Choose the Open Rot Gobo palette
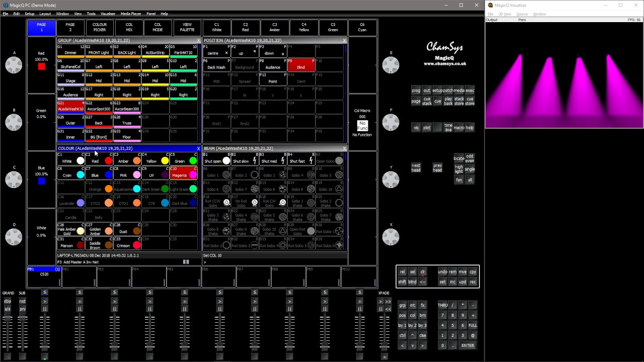Viewport: 644px width, 362px height. coord(301,229)
